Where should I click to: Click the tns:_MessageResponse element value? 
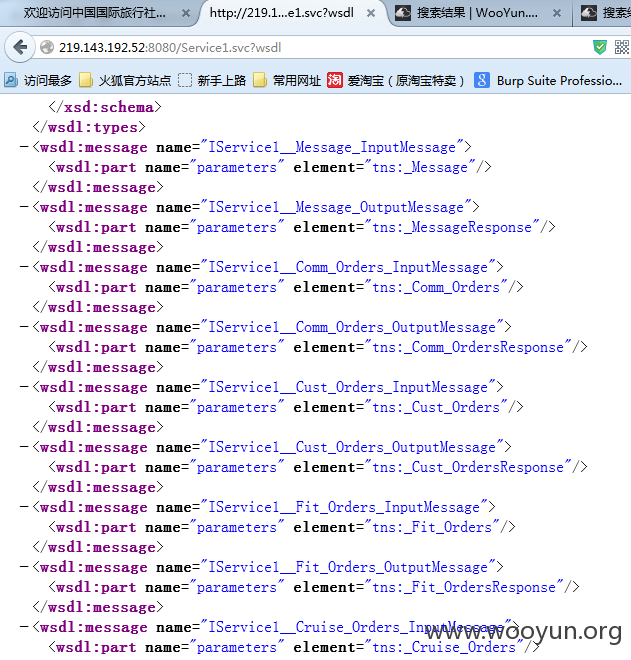pyautogui.click(x=452, y=227)
